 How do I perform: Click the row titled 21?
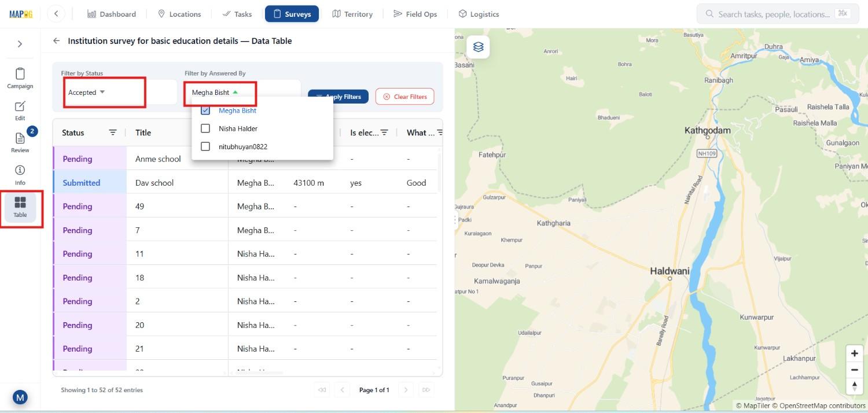click(x=245, y=348)
